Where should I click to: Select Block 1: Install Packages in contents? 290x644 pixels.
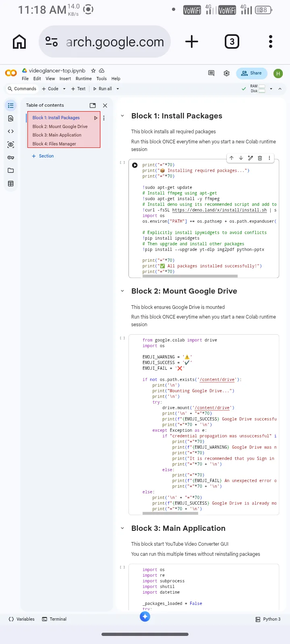point(56,118)
